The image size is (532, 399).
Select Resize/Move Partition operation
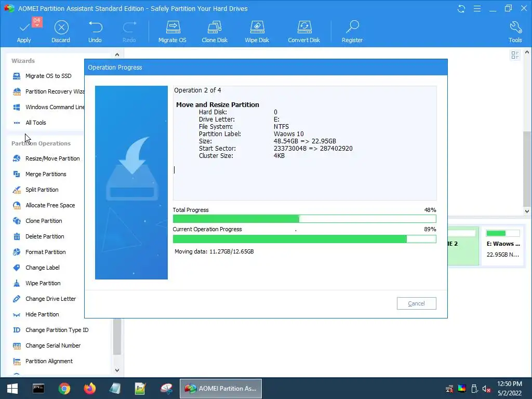point(46,158)
